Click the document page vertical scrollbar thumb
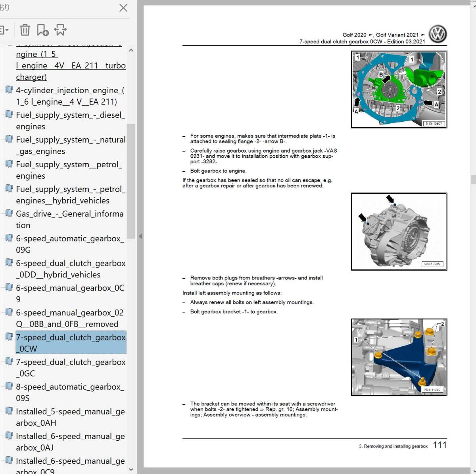This screenshot has width=476, height=474. click(x=473, y=179)
